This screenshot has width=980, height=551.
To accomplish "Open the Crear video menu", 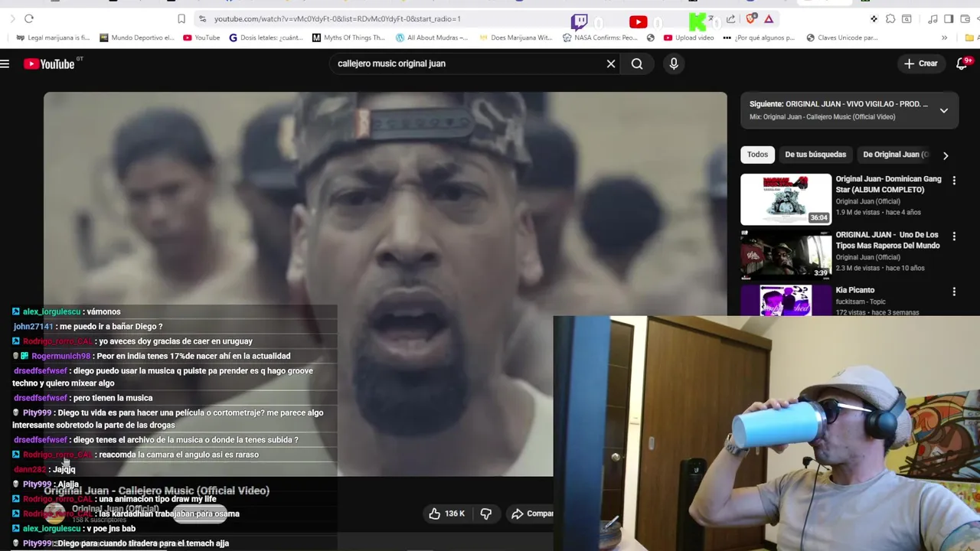I will pyautogui.click(x=920, y=64).
